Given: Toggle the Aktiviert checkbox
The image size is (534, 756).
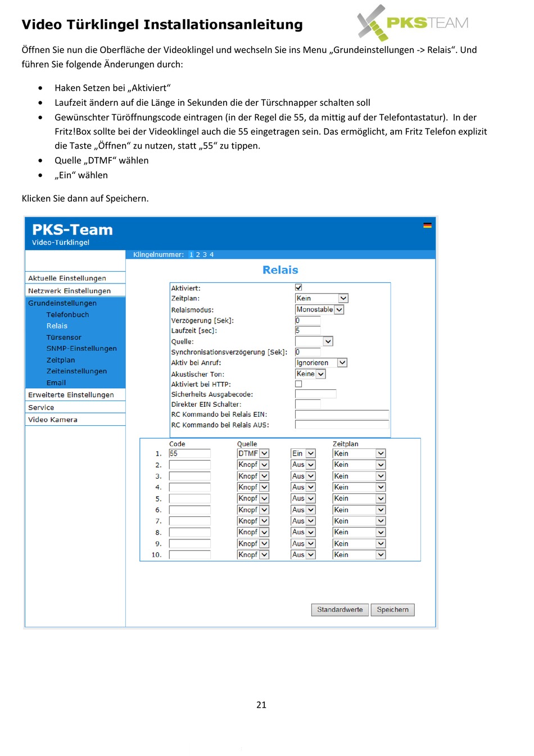Looking at the screenshot, I should (x=298, y=287).
